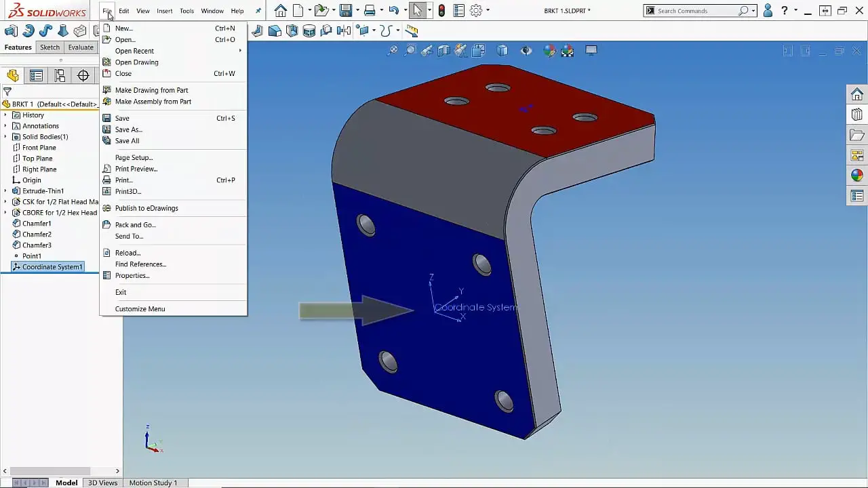Click the FeatureManager design tree icon

[14, 75]
